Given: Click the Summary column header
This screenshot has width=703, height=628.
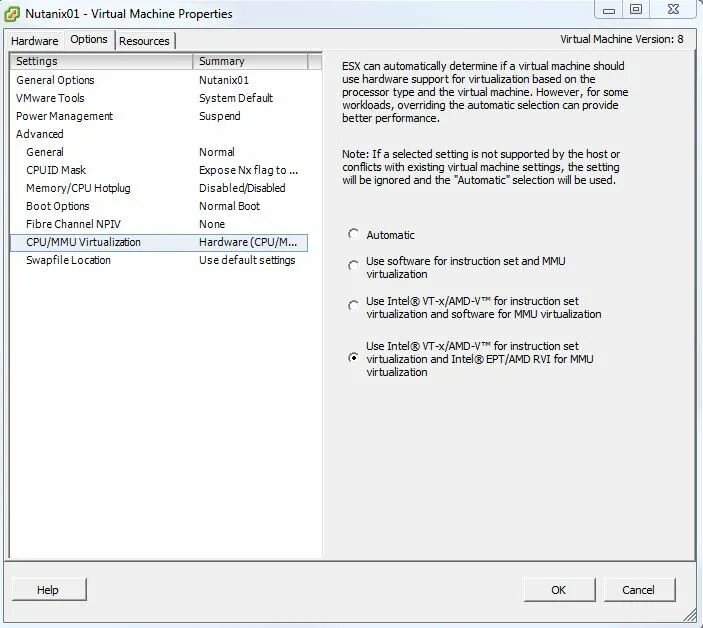Looking at the screenshot, I should pyautogui.click(x=250, y=61).
